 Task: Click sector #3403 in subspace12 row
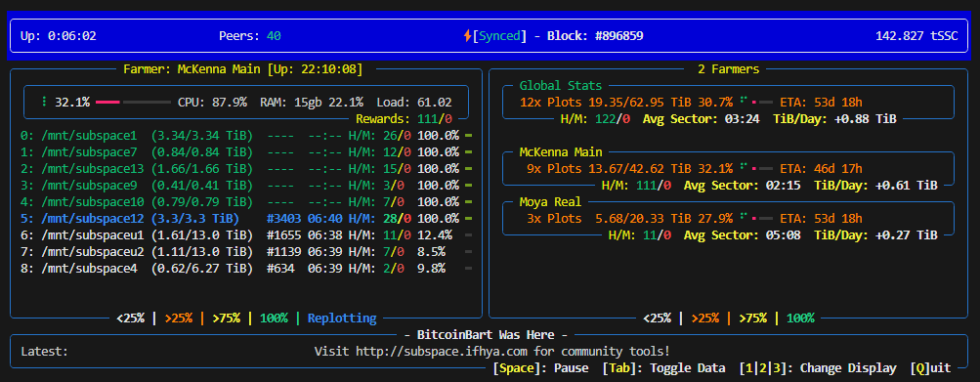(283, 218)
